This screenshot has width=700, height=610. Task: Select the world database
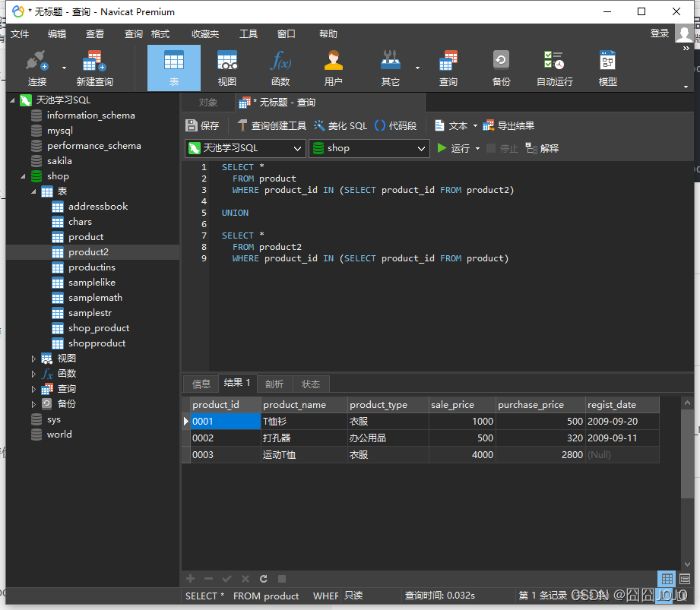59,435
